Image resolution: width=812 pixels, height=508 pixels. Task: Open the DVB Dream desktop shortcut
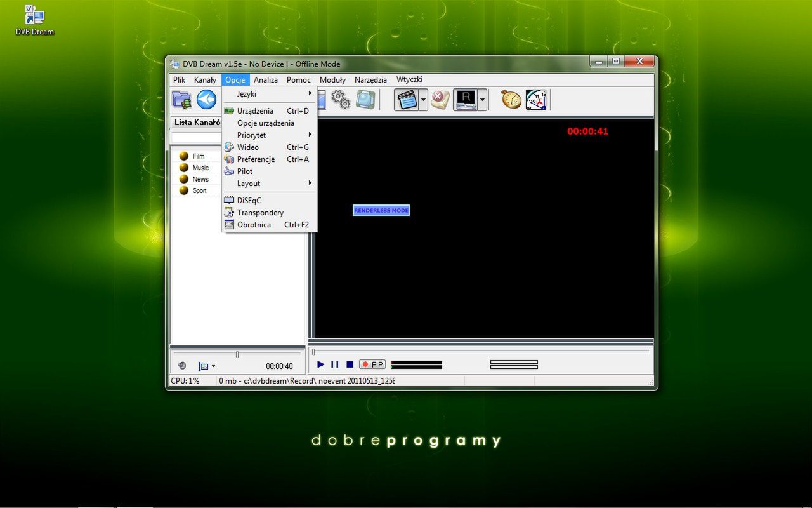[x=35, y=20]
